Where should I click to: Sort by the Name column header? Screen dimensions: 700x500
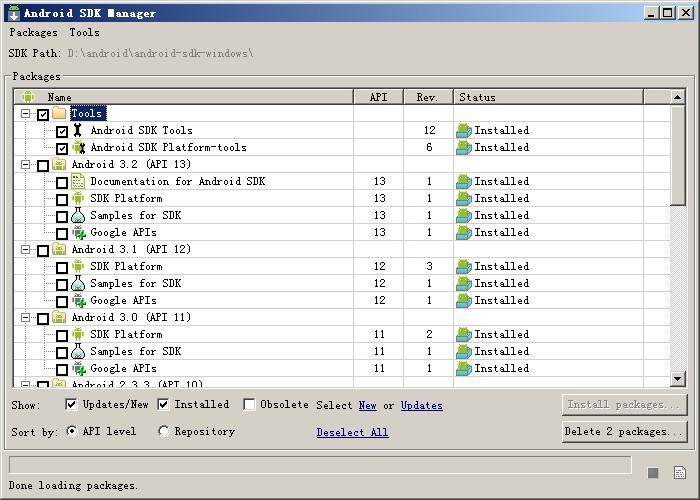pos(183,97)
